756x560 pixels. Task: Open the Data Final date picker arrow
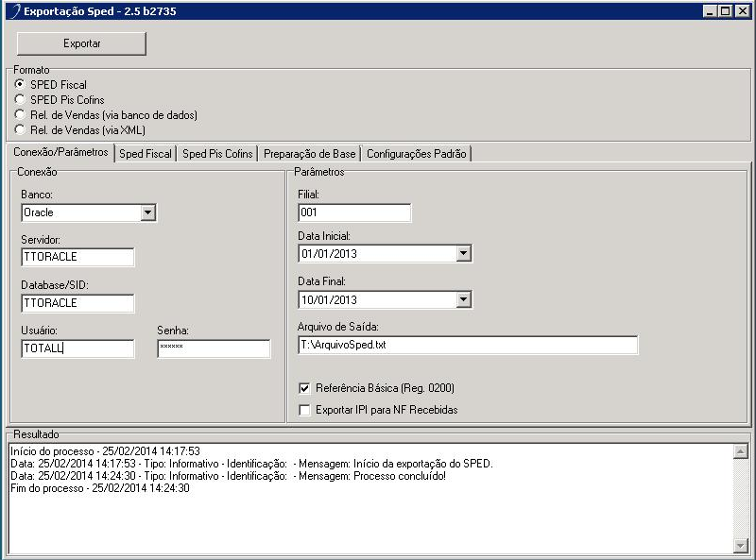point(463,299)
